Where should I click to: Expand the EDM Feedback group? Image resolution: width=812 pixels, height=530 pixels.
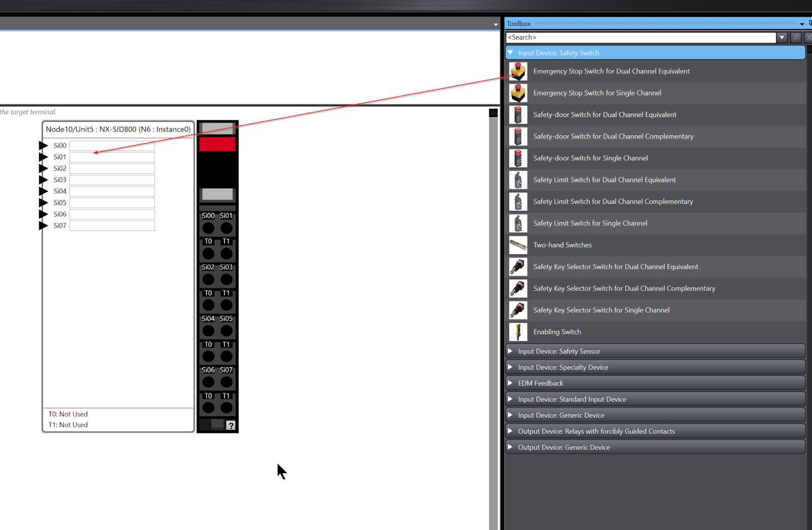(x=511, y=383)
